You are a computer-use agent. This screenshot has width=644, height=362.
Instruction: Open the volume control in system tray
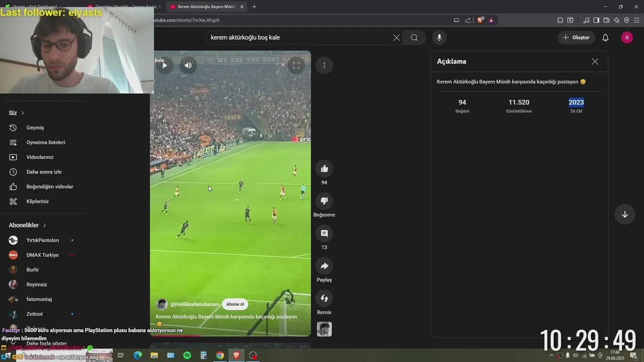575,355
